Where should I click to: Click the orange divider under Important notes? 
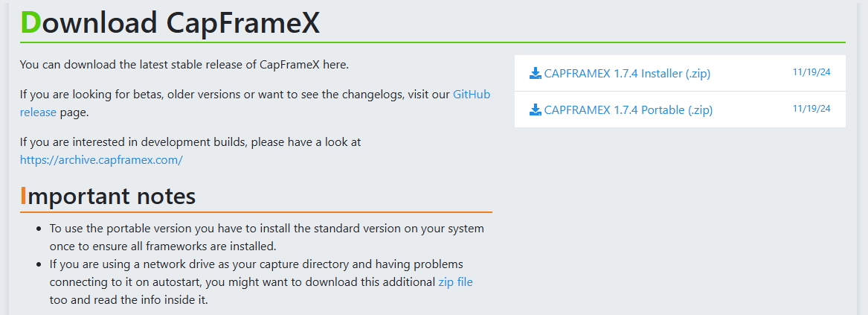[256, 212]
